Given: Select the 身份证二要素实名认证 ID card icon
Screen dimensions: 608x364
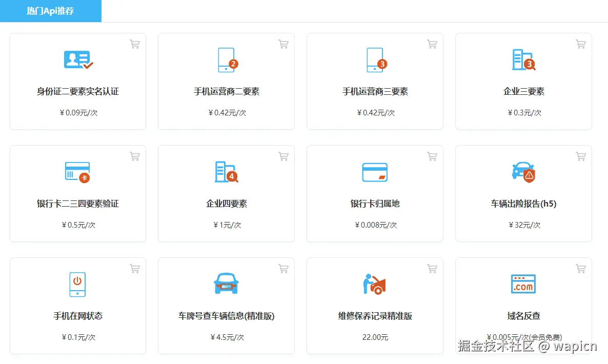Looking at the screenshot, I should [77, 60].
